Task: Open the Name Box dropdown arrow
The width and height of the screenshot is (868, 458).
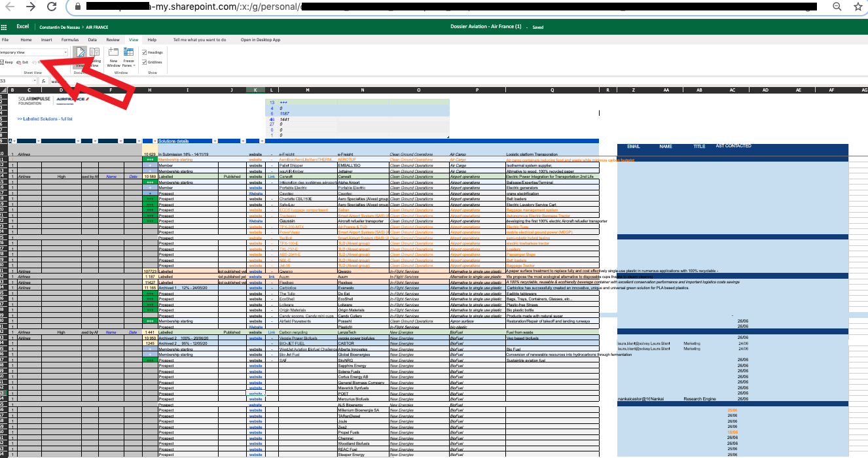Action: (x=35, y=81)
